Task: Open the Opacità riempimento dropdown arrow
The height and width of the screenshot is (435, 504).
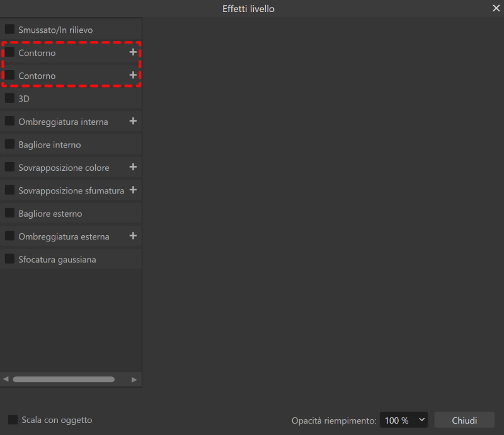Action: pyautogui.click(x=421, y=420)
